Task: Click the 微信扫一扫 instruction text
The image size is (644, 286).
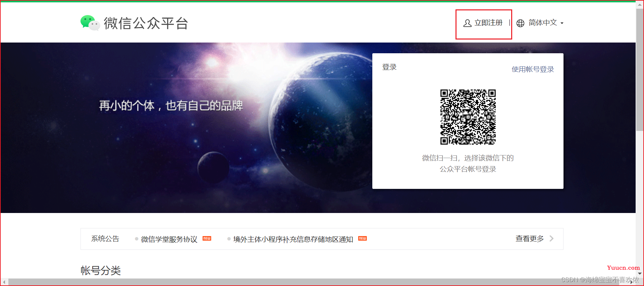Action: (x=468, y=163)
